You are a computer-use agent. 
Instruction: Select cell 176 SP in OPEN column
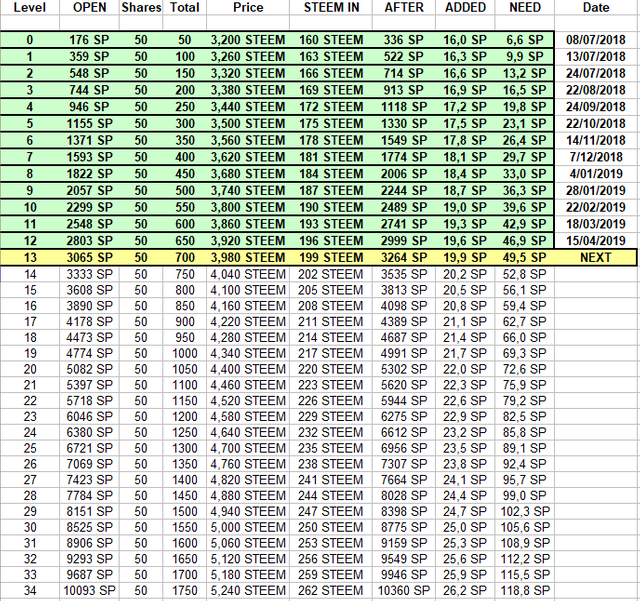[89, 40]
